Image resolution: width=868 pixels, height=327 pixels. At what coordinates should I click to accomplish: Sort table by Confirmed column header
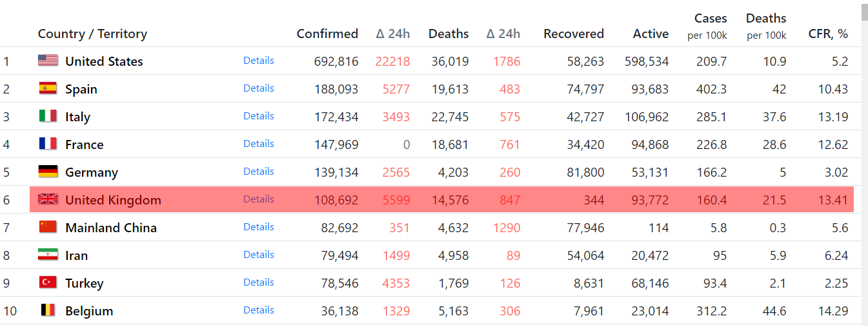(327, 34)
